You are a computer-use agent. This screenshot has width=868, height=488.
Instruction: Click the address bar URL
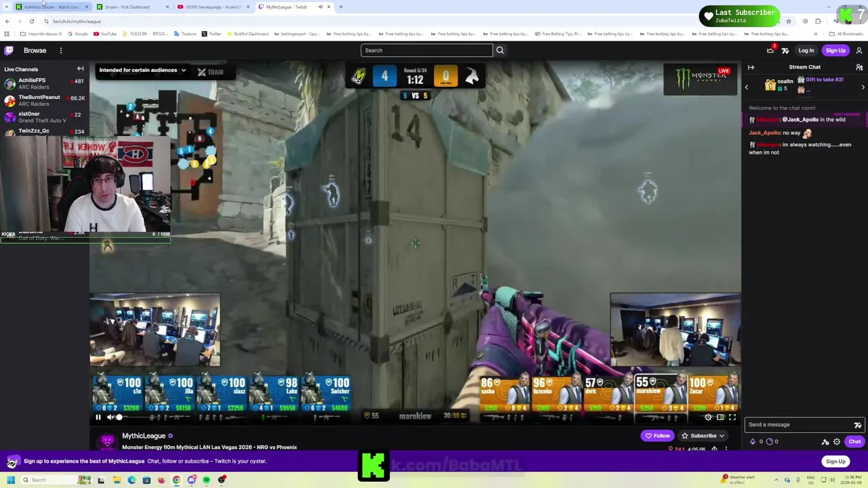click(x=77, y=21)
